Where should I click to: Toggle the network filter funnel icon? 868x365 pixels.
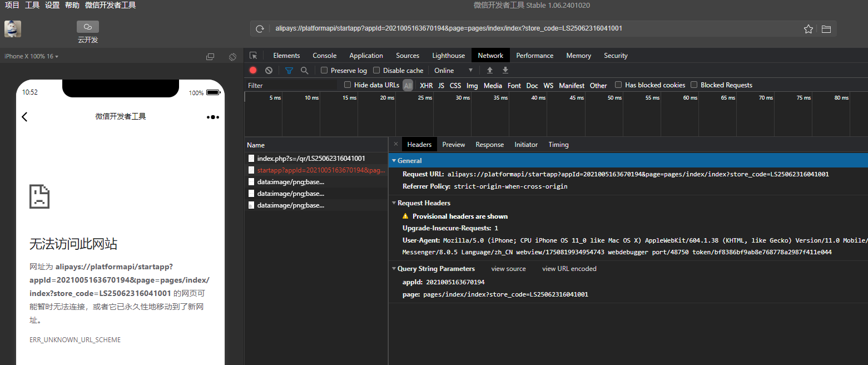click(x=289, y=71)
